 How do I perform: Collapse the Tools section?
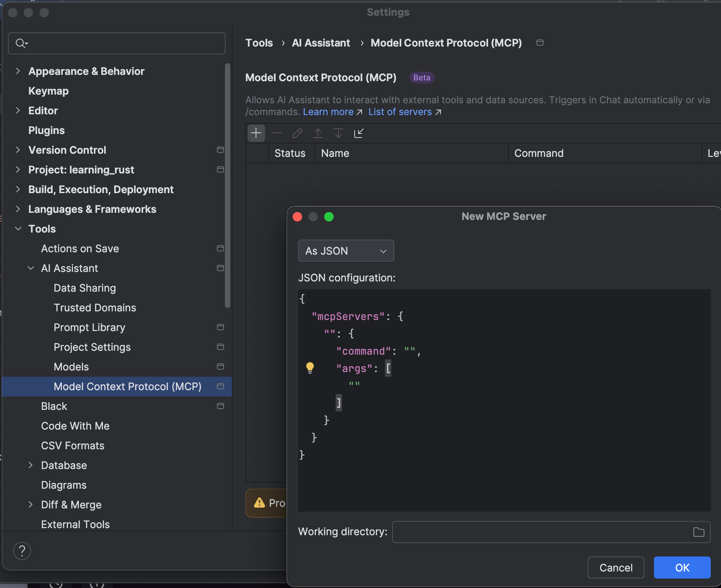[18, 229]
